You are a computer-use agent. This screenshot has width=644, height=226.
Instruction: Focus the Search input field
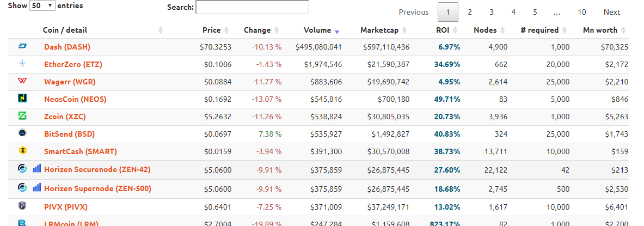point(252,7)
